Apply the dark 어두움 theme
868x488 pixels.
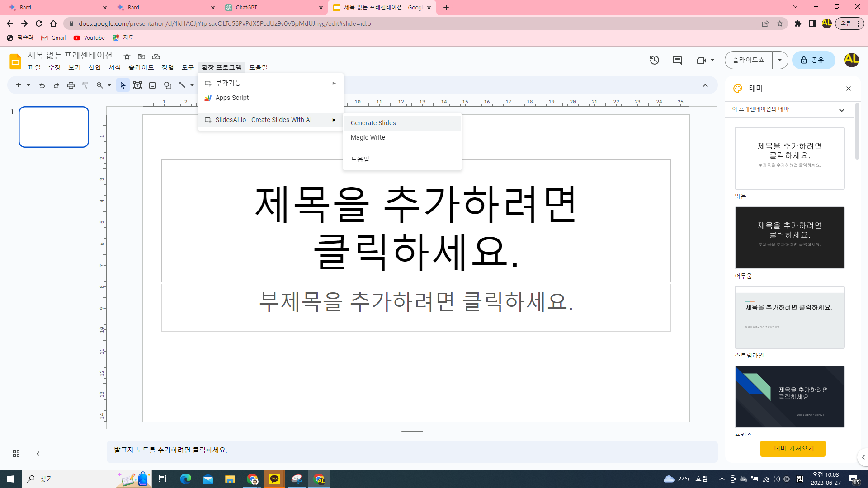coord(789,238)
